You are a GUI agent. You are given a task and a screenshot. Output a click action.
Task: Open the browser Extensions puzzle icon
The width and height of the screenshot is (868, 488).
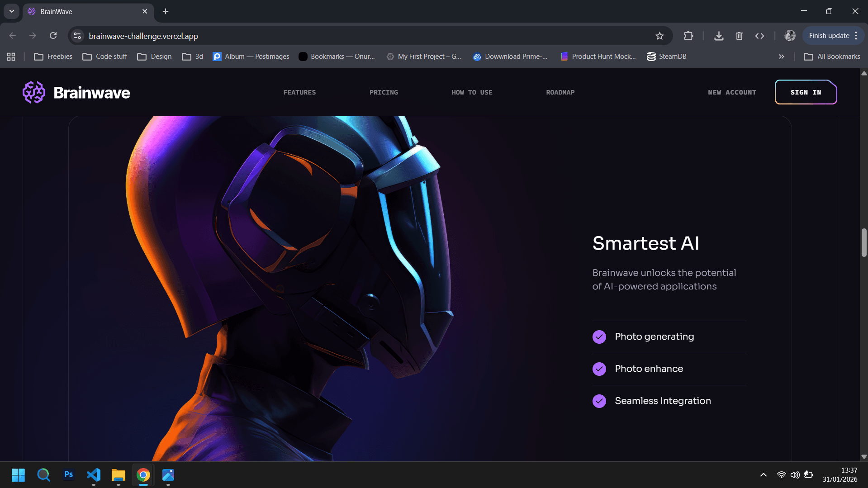(x=688, y=36)
